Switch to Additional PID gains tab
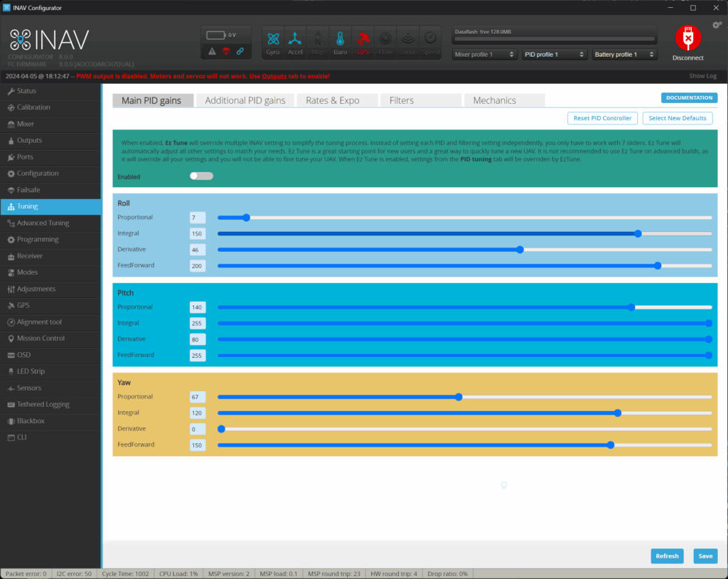 coord(245,100)
